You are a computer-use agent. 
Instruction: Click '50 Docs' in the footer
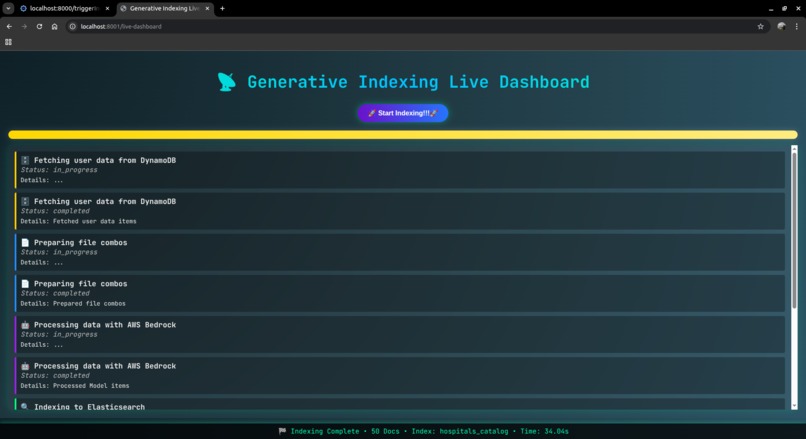click(x=385, y=431)
